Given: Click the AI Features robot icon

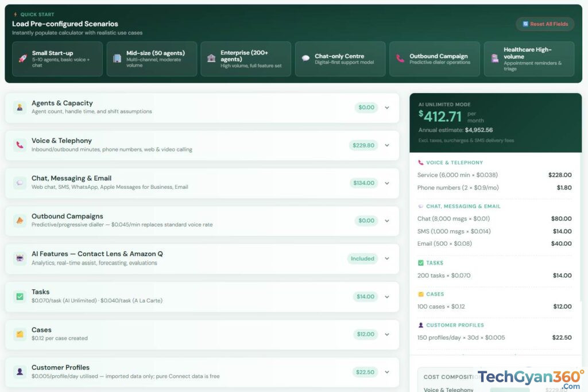Looking at the screenshot, I should coord(20,258).
